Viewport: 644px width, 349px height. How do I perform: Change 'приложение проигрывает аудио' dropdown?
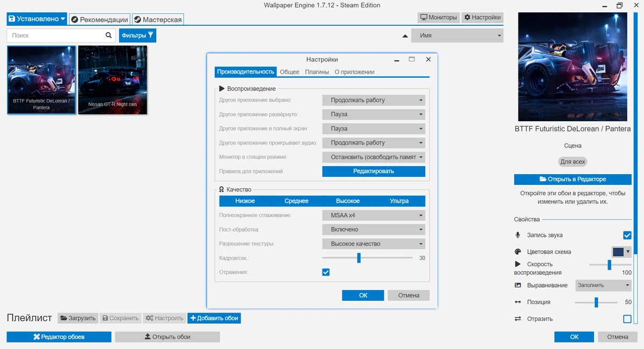374,143
